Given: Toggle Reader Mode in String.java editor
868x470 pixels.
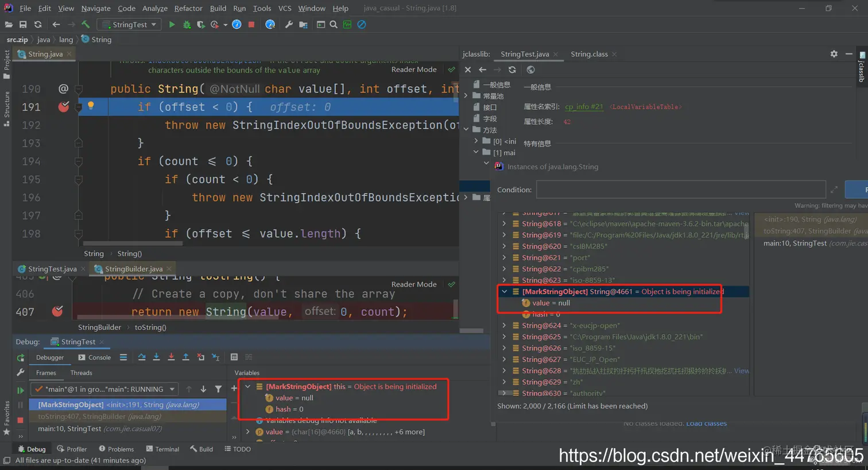Looking at the screenshot, I should (x=414, y=70).
